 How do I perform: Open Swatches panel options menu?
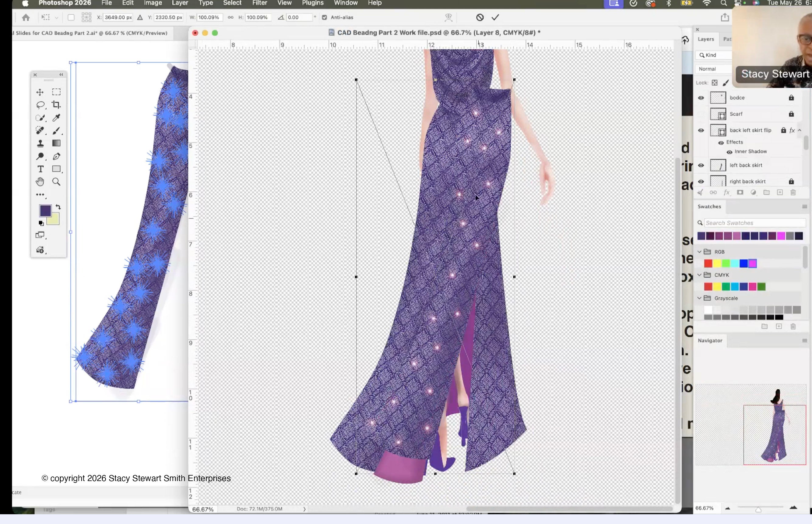804,207
